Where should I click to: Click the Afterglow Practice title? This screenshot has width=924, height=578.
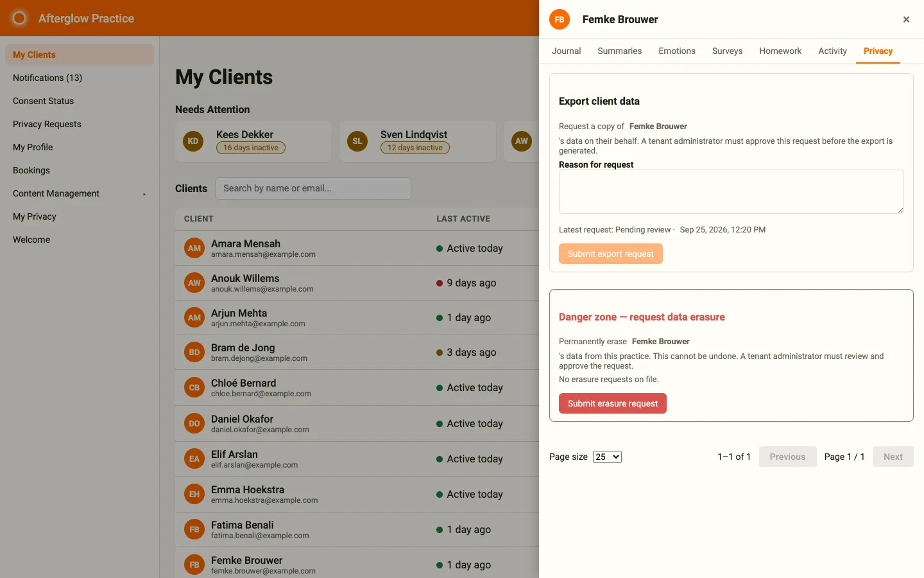tap(86, 19)
